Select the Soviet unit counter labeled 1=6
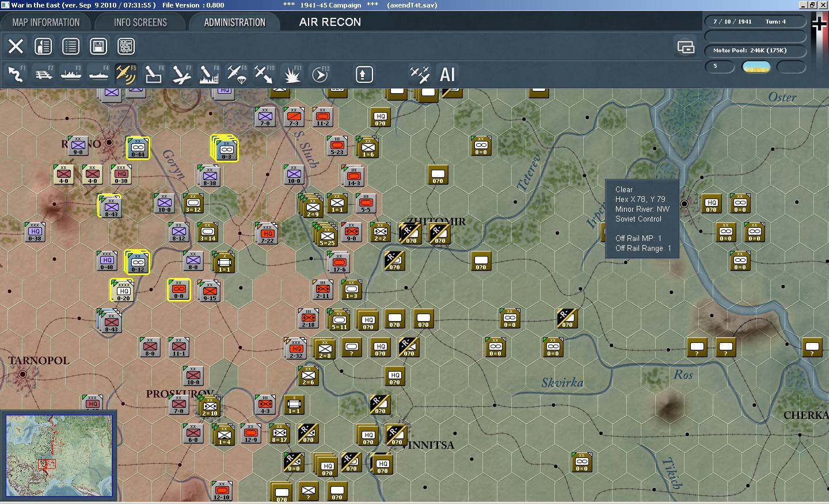Image resolution: width=829 pixels, height=504 pixels. tap(368, 147)
